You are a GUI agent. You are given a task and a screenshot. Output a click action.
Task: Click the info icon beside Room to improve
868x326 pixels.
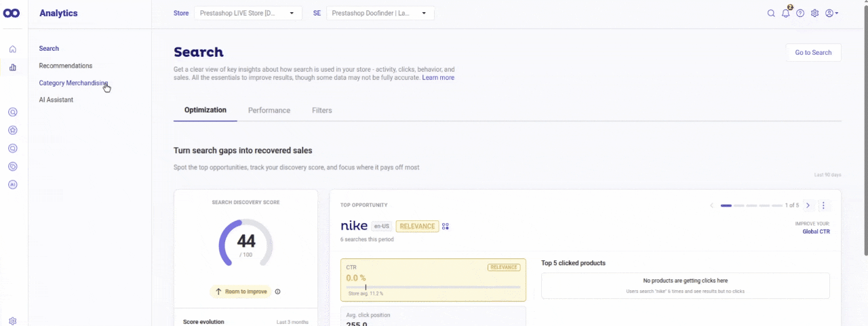[278, 291]
